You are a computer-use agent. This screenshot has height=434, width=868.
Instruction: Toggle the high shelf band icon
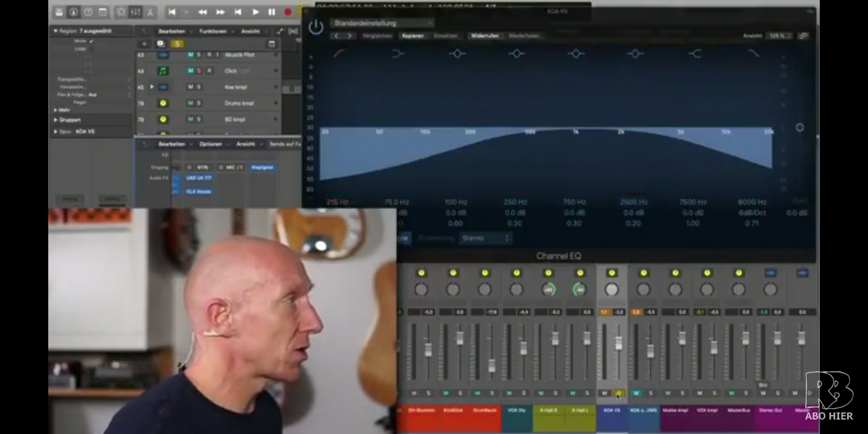(x=695, y=54)
